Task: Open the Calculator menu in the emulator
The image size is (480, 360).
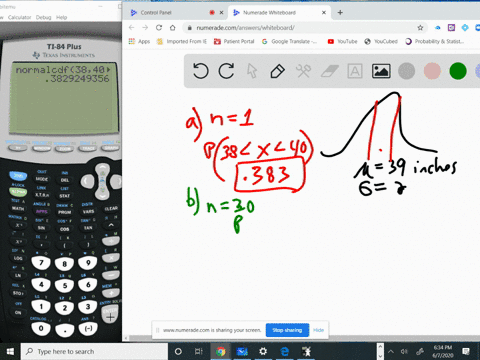Action: click(19, 17)
